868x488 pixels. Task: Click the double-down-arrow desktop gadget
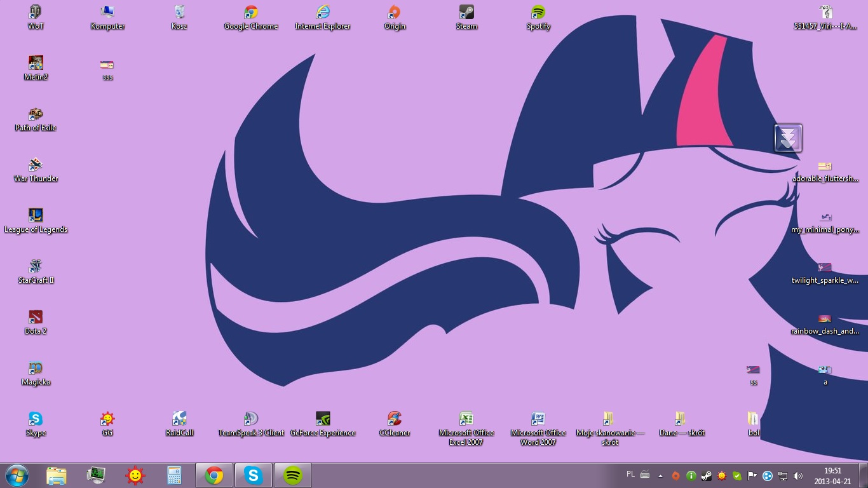[x=788, y=138]
